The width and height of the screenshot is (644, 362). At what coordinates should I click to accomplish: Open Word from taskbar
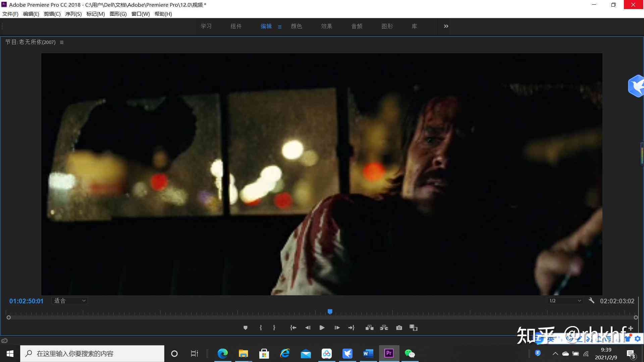tap(368, 354)
